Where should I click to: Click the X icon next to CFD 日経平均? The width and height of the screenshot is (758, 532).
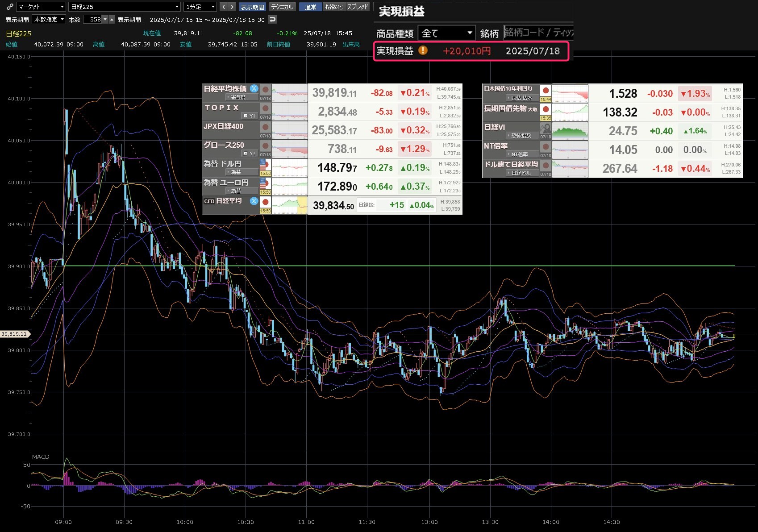pos(254,201)
